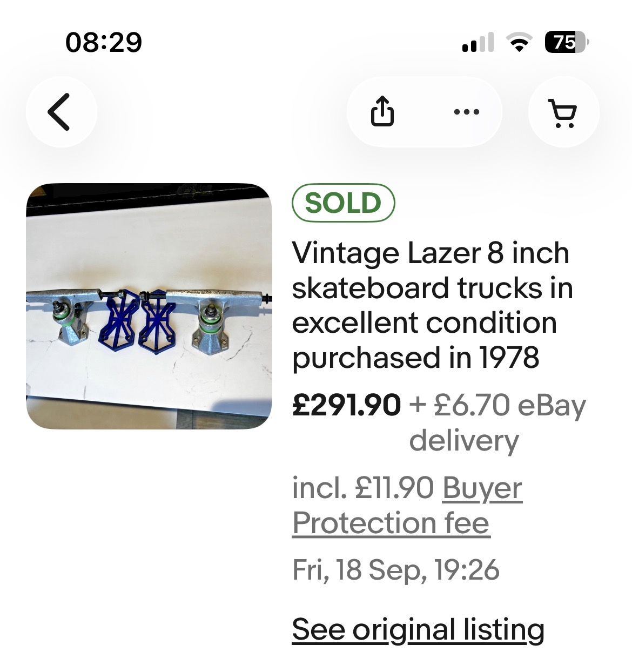Tap the 08:29 clock in status bar
Image resolution: width=632 pixels, height=672 pixels.
click(103, 42)
